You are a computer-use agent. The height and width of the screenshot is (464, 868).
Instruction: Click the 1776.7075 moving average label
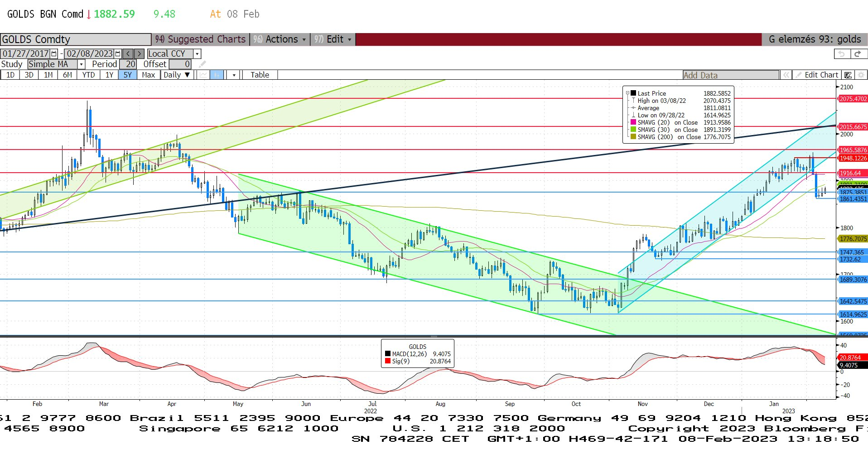(853, 239)
